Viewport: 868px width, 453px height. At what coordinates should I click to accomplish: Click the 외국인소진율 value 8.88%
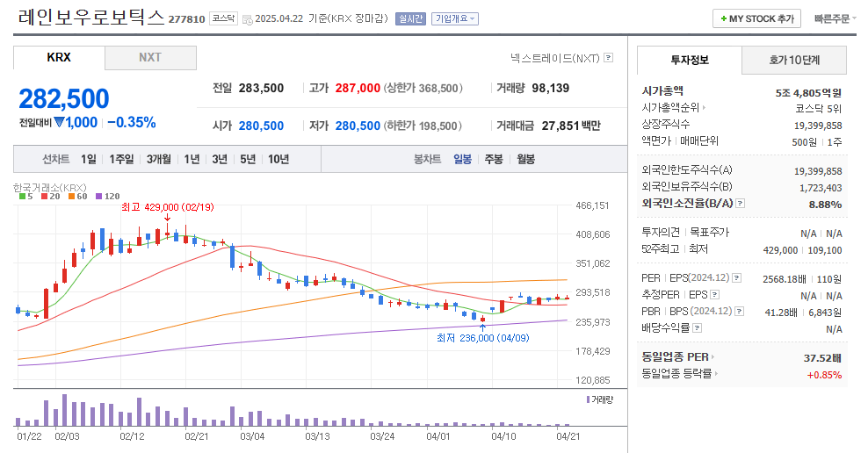point(825,205)
